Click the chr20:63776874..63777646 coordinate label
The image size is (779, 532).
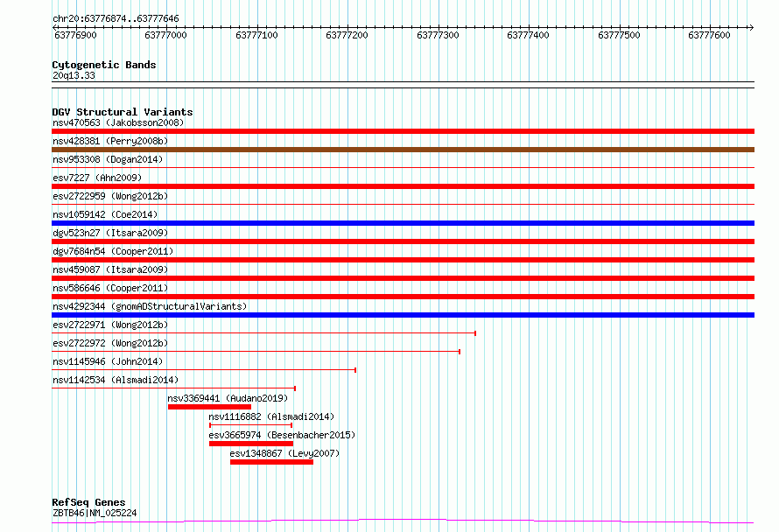click(x=116, y=19)
